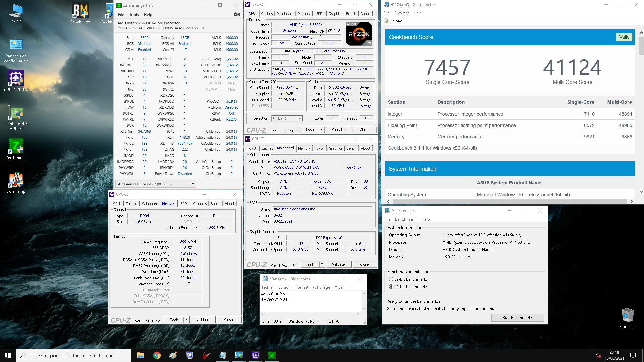
Task: Select 64-bit benchmarks radio button
Action: [391, 287]
